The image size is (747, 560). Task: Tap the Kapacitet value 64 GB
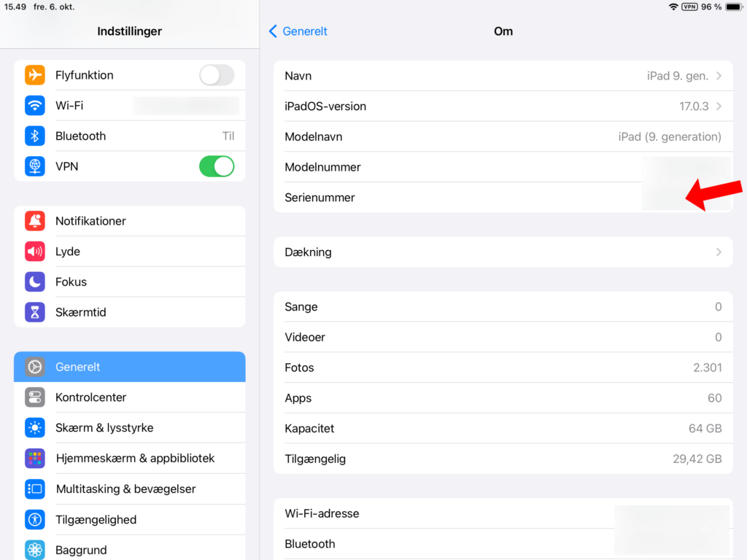click(x=705, y=429)
